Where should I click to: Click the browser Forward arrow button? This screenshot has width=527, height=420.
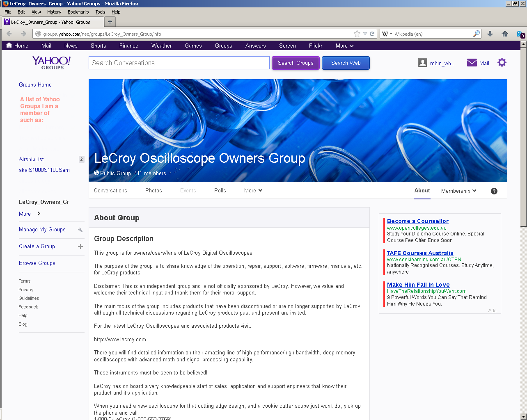(23, 34)
